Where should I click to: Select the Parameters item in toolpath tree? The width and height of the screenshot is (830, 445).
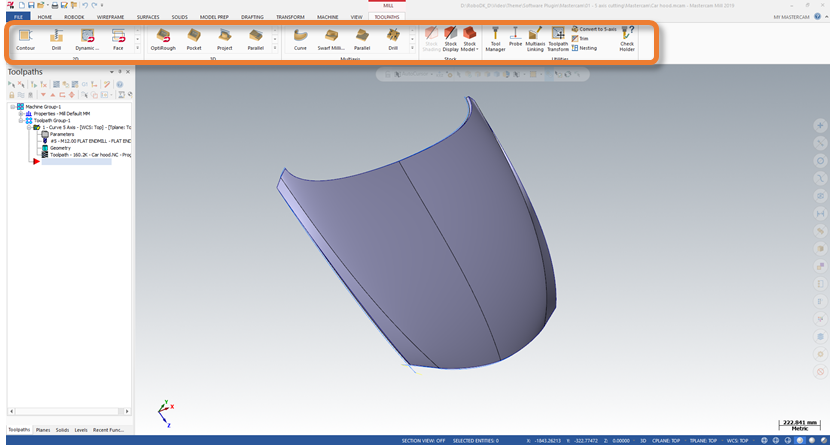pos(63,134)
